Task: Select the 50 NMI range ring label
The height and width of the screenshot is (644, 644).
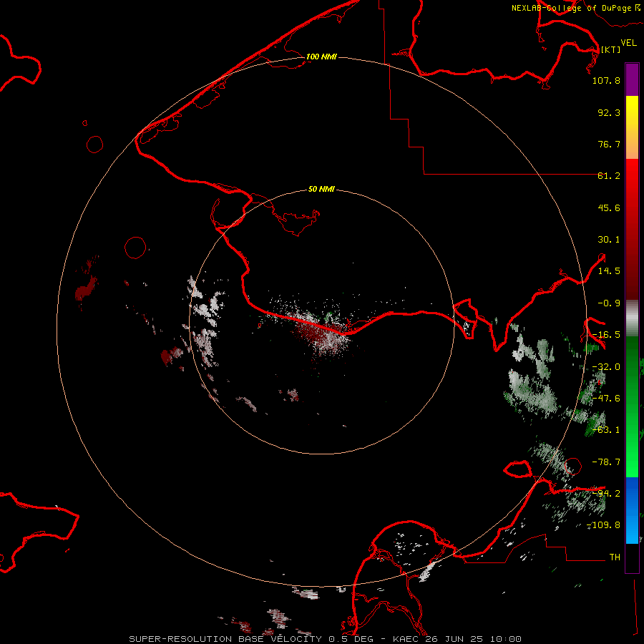Action: 321,189
